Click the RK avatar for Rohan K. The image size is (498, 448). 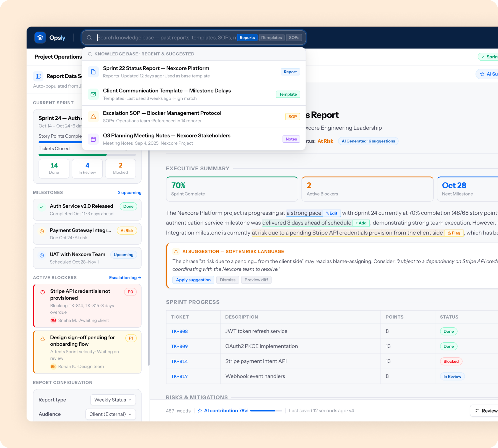tap(53, 366)
